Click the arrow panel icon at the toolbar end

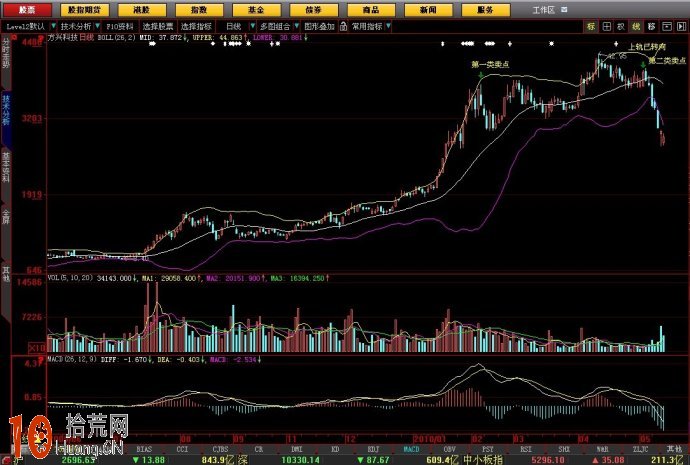(x=681, y=26)
